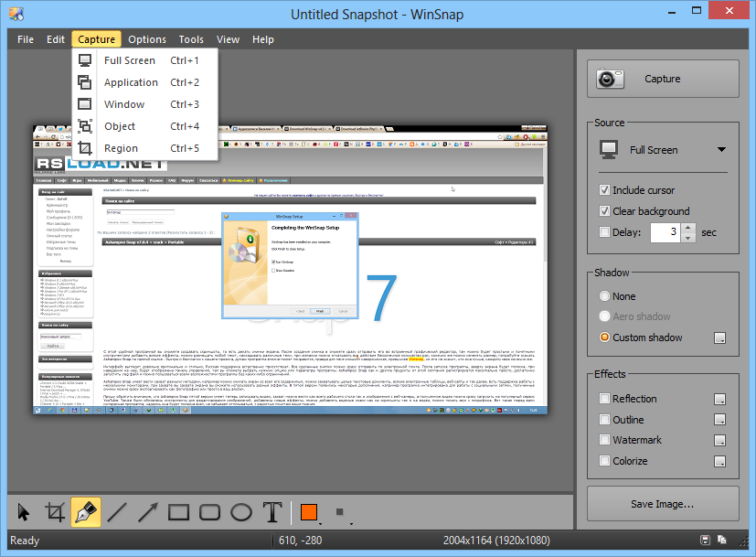Select the Crop tool
This screenshot has height=557, width=756.
coord(55,512)
